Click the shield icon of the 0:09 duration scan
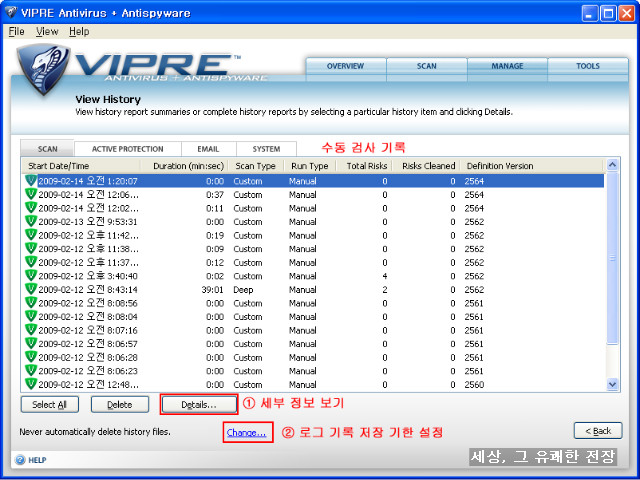 (x=31, y=249)
